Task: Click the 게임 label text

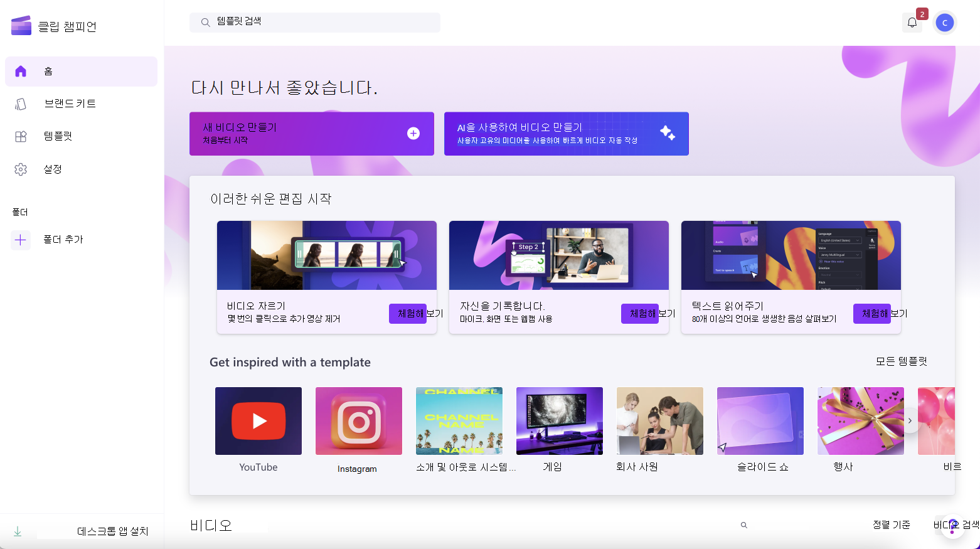Action: coord(553,467)
